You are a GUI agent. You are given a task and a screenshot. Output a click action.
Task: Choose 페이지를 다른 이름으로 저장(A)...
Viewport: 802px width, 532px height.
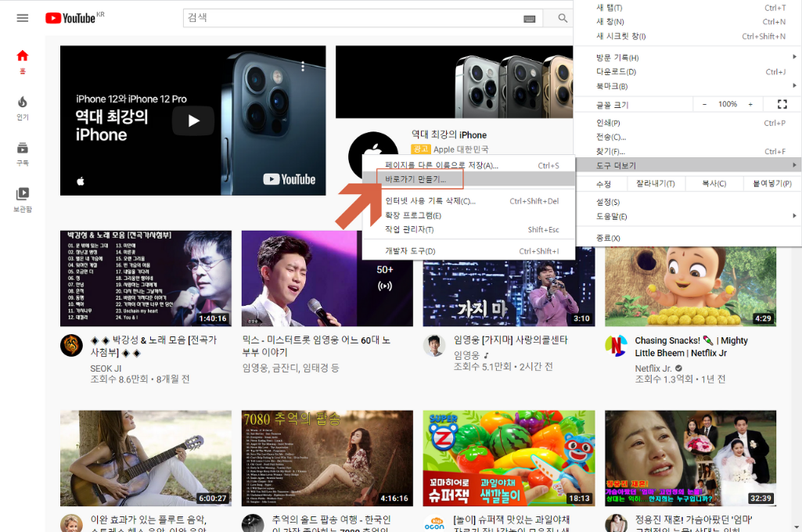click(469, 165)
